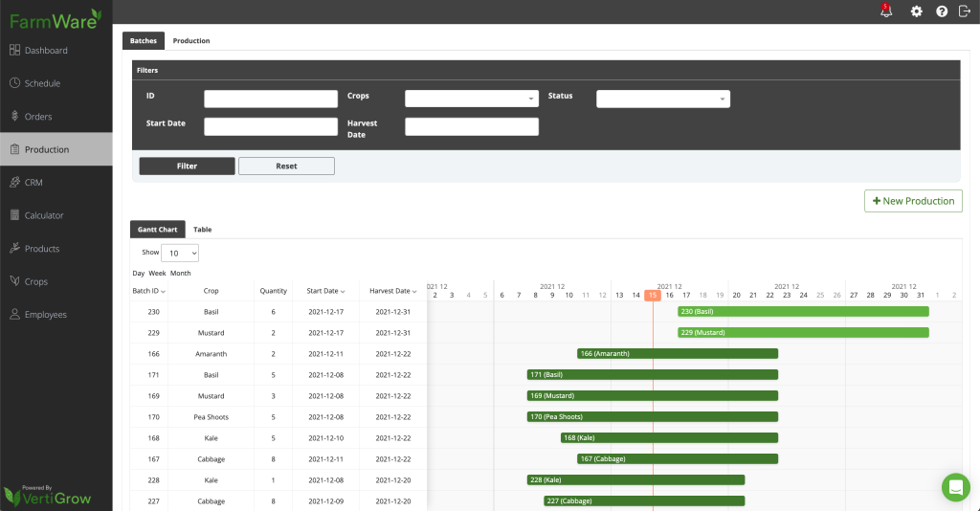The height and width of the screenshot is (511, 980).
Task: Open settings gear icon in header
Action: click(916, 11)
